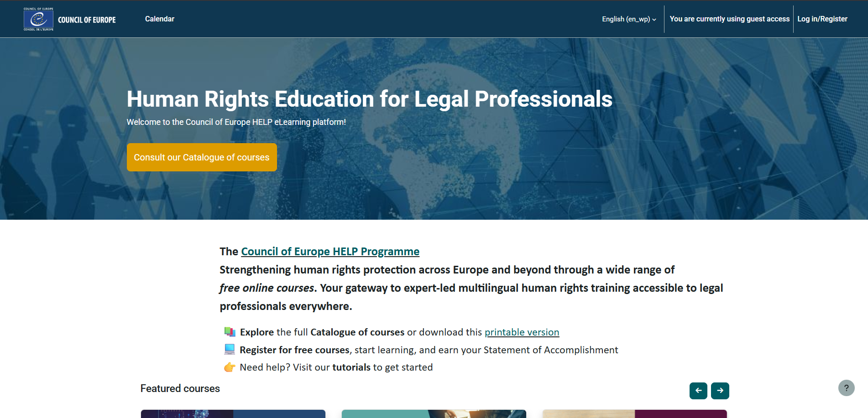Screen dimensions: 868x418
Task: Follow the bold Catalogue of courses text
Action: [357, 332]
